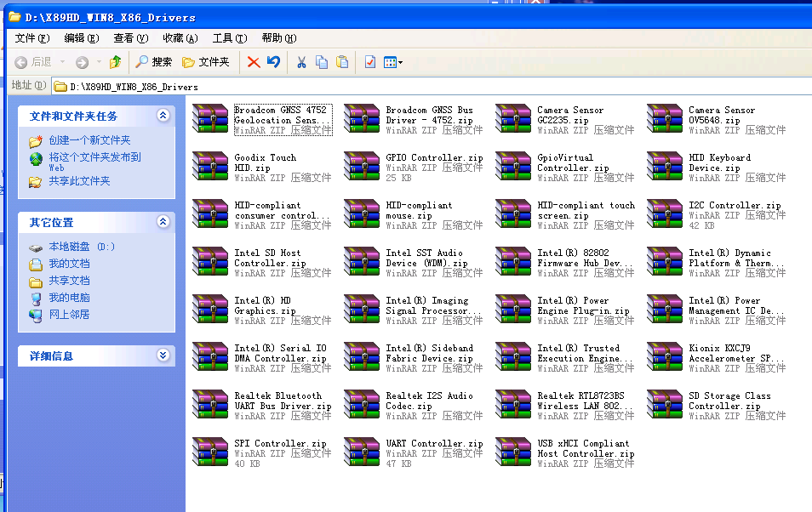Select Camera Sensor OV5648.zip icon

tap(665, 118)
